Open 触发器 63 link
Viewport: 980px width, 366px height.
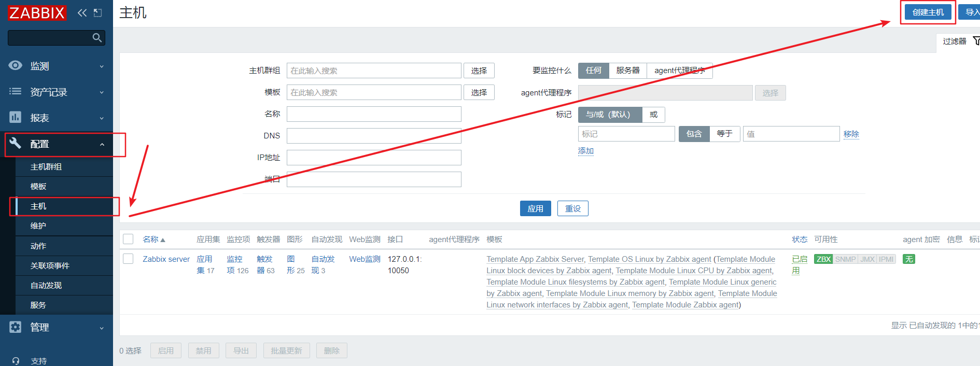point(265,264)
